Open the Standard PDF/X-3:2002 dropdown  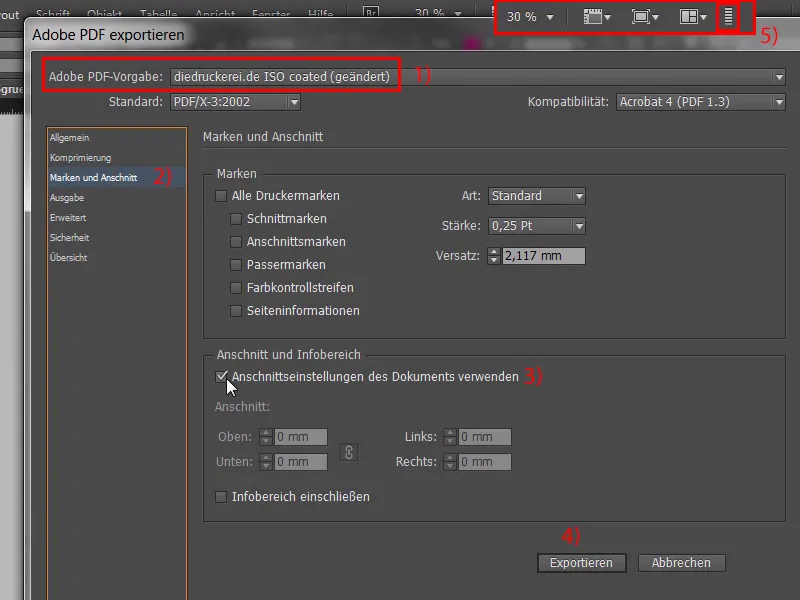tap(235, 102)
